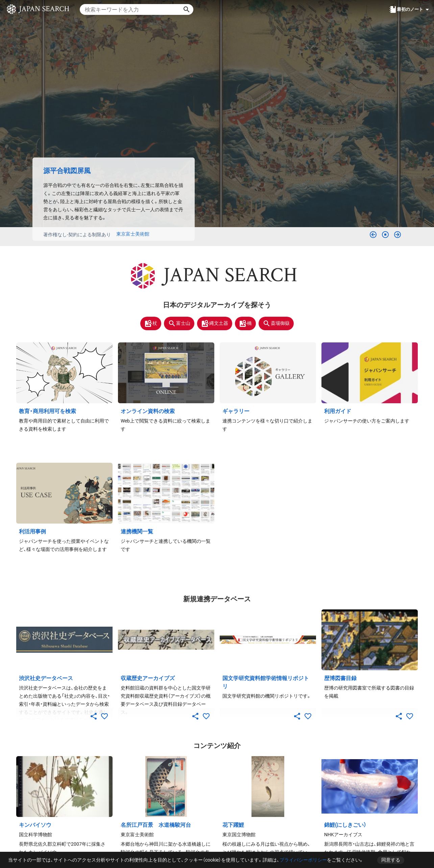The height and width of the screenshot is (868, 434).
Task: Open the 渋沢社史データベース title link
Action: point(46,678)
